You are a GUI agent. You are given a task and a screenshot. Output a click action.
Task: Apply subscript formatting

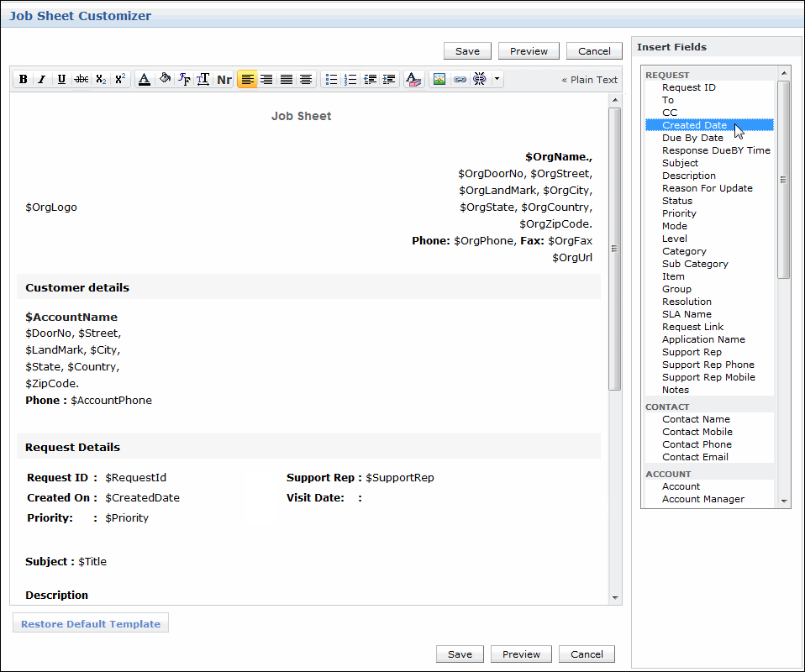tap(101, 79)
